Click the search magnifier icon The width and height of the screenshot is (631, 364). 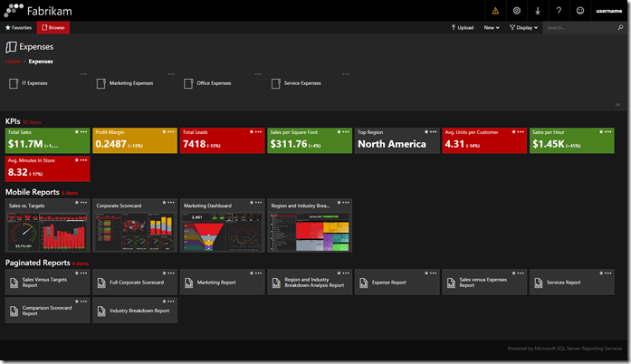[619, 28]
